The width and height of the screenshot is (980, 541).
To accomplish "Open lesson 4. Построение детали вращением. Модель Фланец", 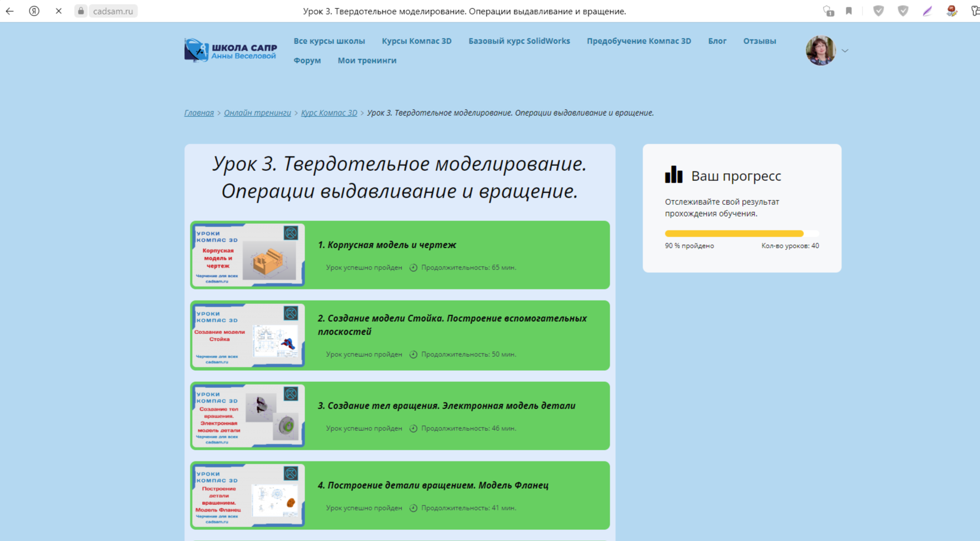I will 433,485.
